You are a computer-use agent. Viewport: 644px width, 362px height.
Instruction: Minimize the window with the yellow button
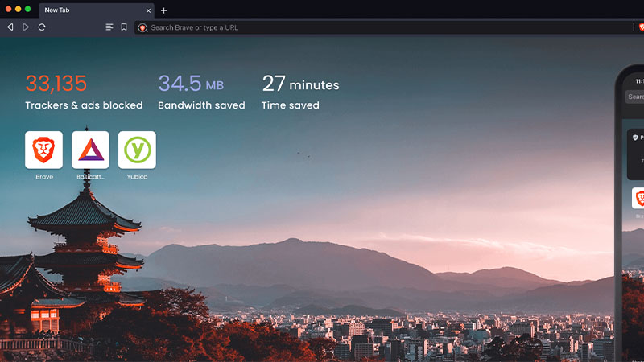(x=18, y=9)
